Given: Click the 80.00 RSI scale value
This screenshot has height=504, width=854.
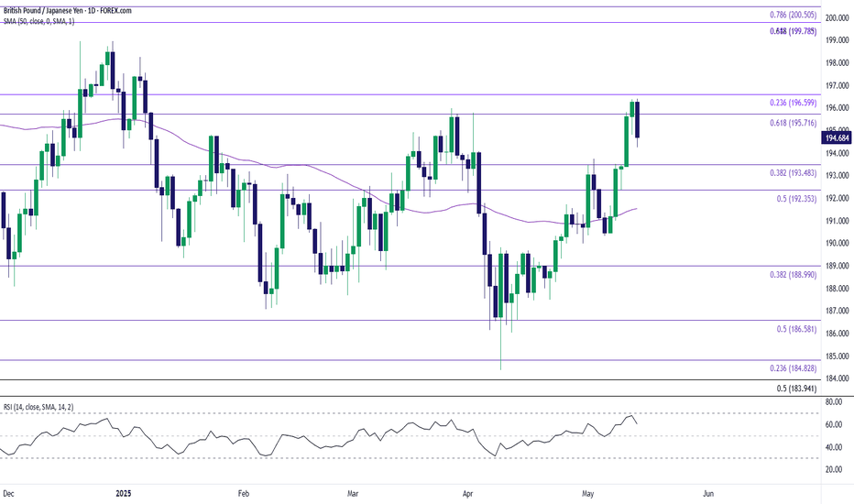Looking at the screenshot, I should point(834,402).
